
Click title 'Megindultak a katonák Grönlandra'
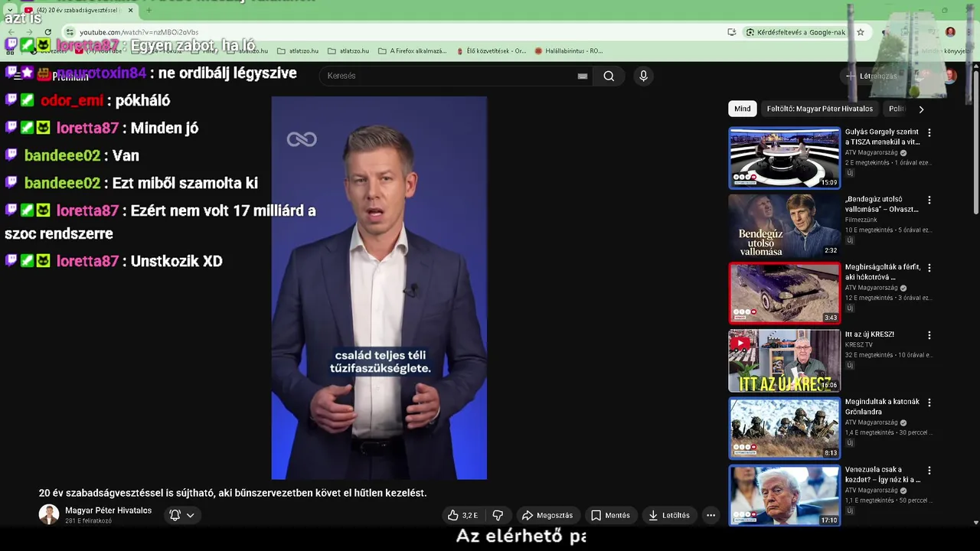pyautogui.click(x=882, y=406)
